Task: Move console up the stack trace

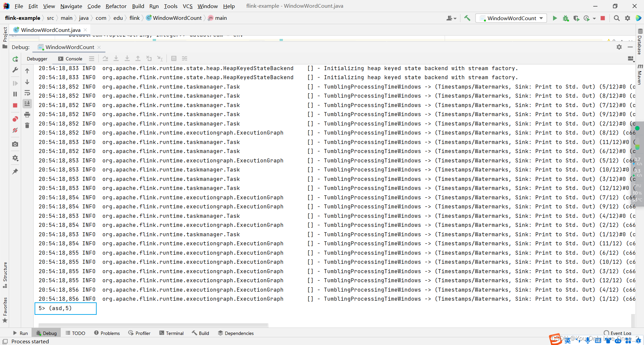Action: 27,71
